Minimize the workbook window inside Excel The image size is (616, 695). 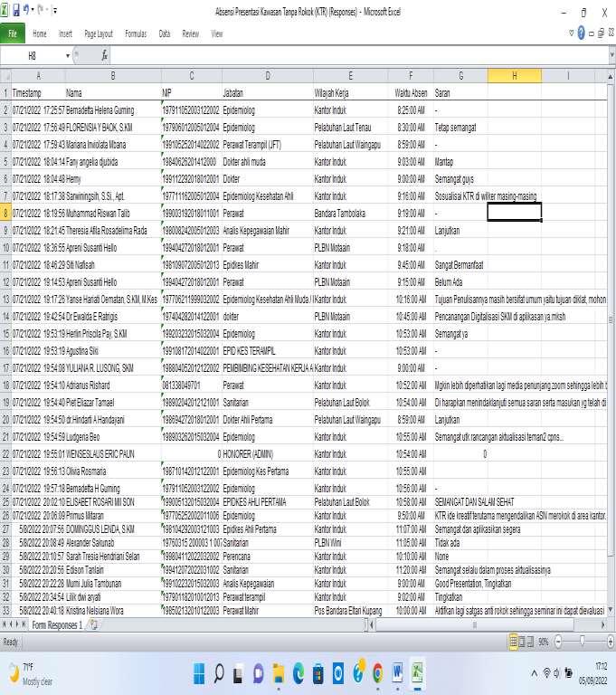[x=592, y=33]
